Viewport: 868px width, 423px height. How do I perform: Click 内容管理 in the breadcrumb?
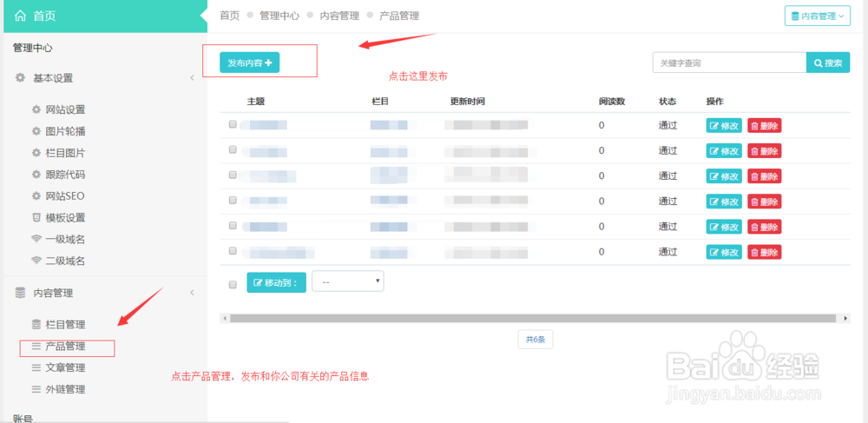[x=339, y=16]
